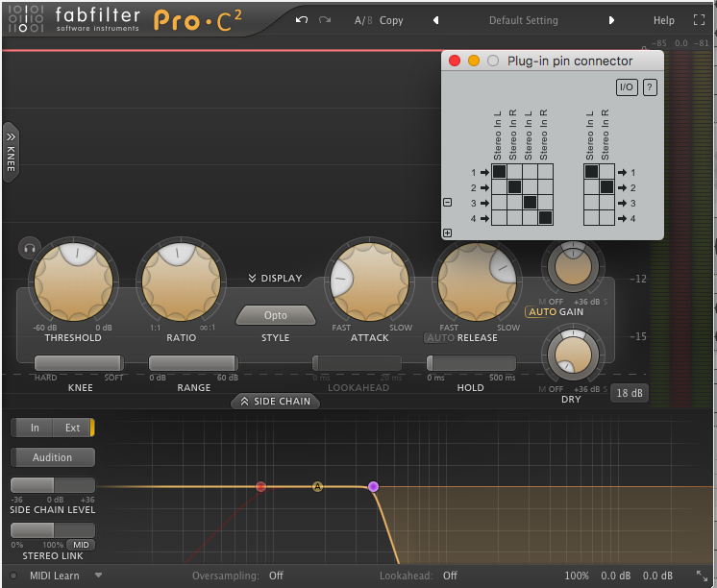Select the purple low-pass filter node

coord(373,486)
